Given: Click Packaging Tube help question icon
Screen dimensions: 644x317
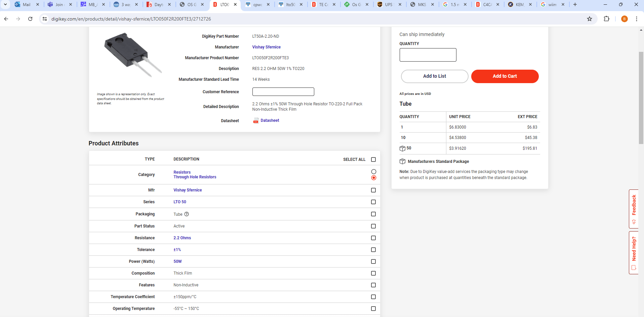Looking at the screenshot, I should (187, 214).
